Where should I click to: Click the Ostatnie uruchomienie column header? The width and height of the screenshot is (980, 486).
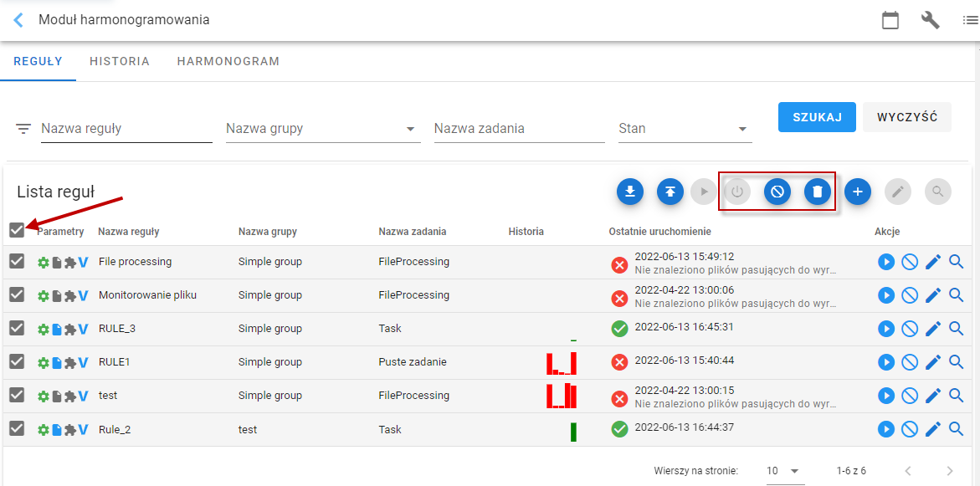coord(660,232)
